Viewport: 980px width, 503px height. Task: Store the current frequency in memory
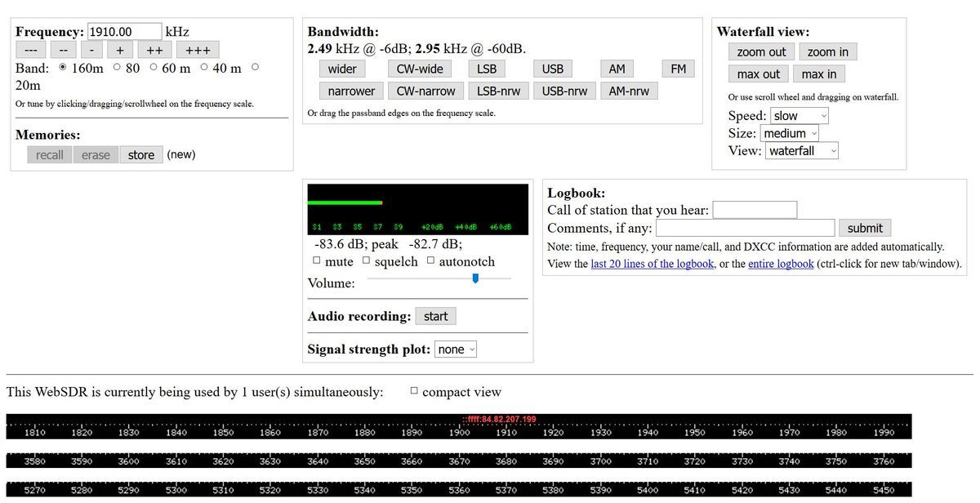[x=140, y=155]
